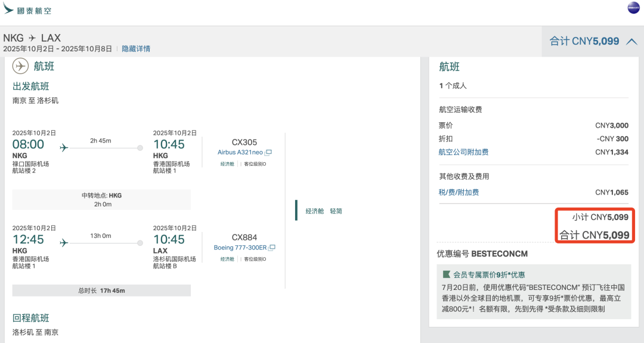Click 客位级别O under flight CX884
This screenshot has height=343, width=644.
tap(255, 259)
